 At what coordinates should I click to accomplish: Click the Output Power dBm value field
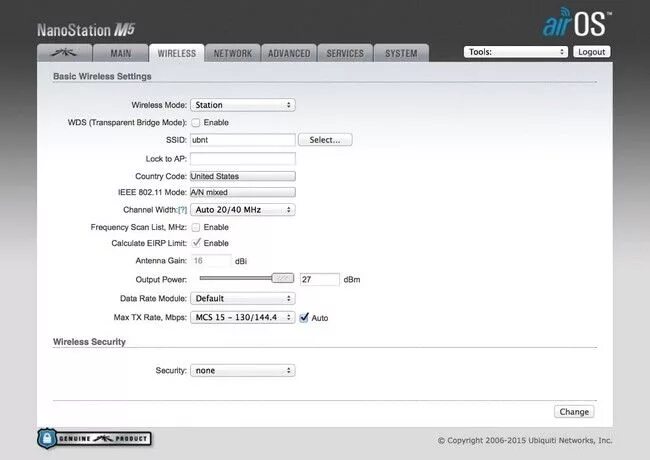click(320, 279)
